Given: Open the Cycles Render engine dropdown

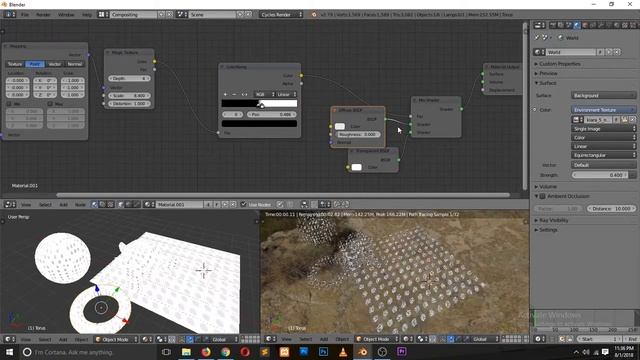Looking at the screenshot, I should 281,14.
